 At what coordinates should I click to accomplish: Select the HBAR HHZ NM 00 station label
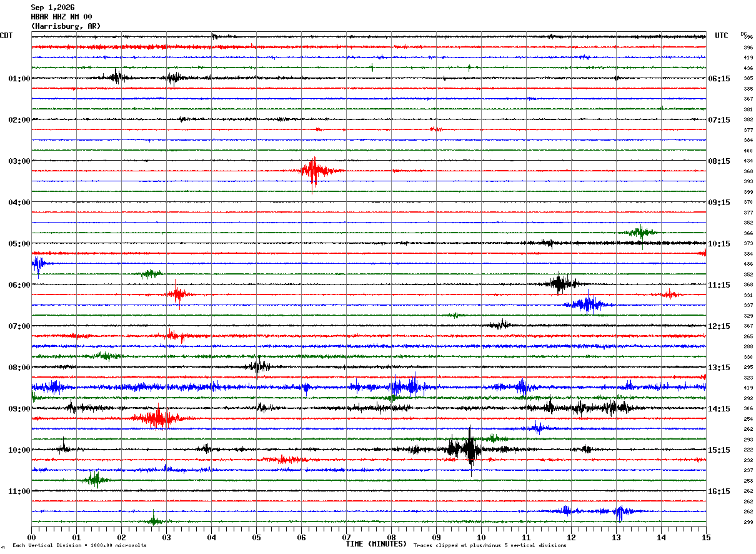(61, 17)
